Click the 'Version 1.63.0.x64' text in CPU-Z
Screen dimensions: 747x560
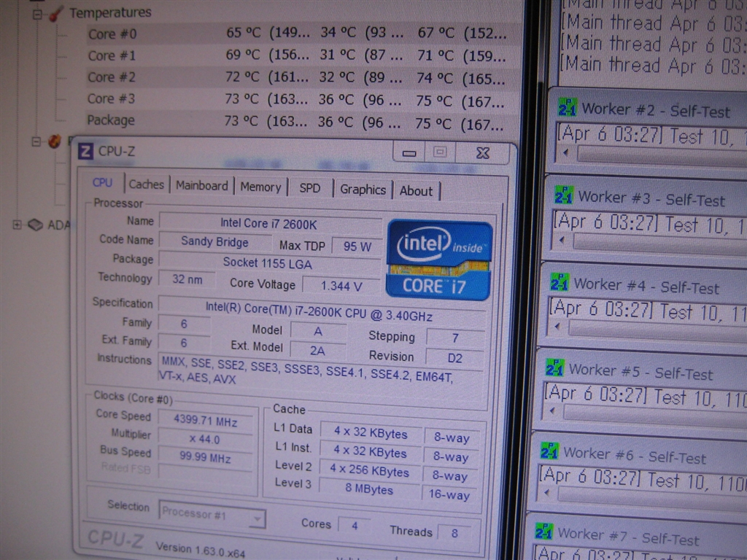pos(201,550)
